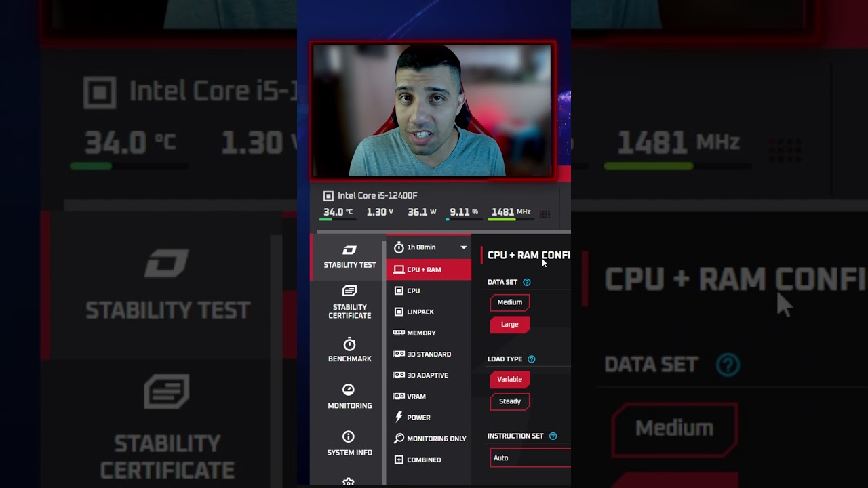Select the CPU test entry
Screen dimensions: 868x488
(429, 291)
